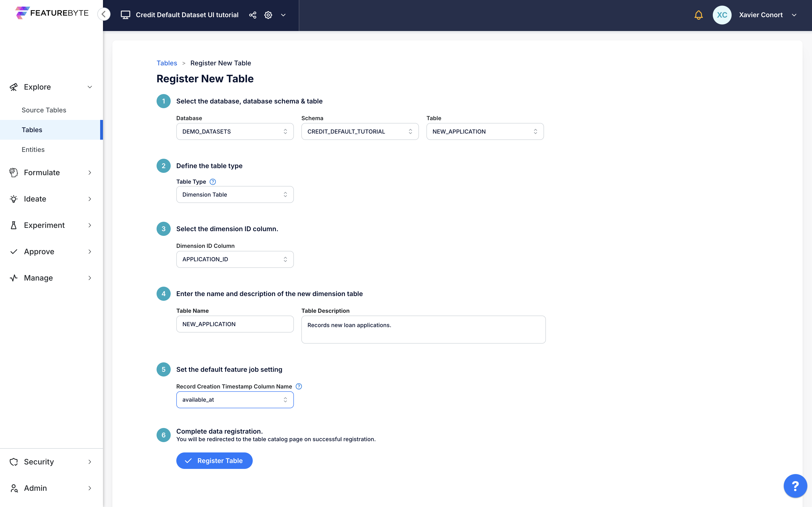Click the project selector dropdown arrow
The height and width of the screenshot is (507, 812).
pyautogui.click(x=283, y=15)
